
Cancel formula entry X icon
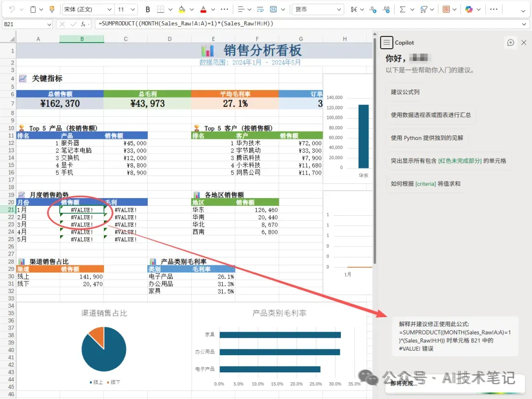click(62, 24)
